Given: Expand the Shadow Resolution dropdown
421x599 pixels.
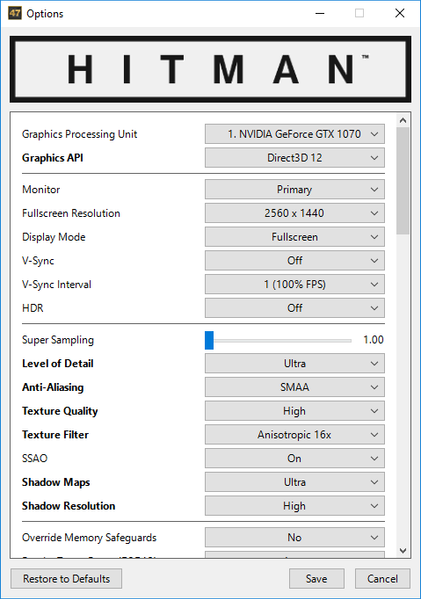Looking at the screenshot, I should click(x=295, y=506).
